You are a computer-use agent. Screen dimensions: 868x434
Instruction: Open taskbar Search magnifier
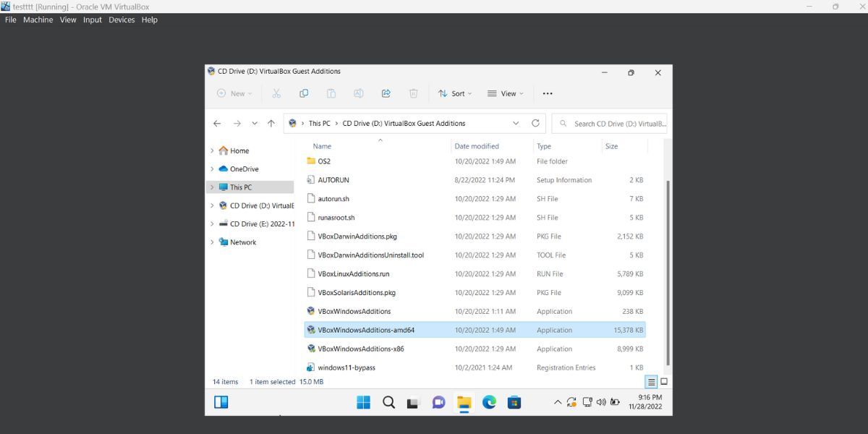pos(388,402)
